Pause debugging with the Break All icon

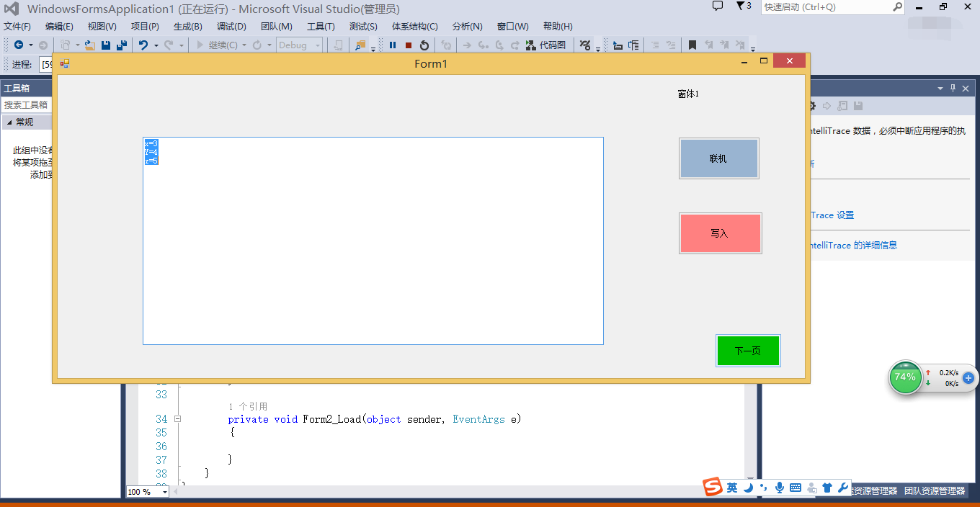click(393, 45)
